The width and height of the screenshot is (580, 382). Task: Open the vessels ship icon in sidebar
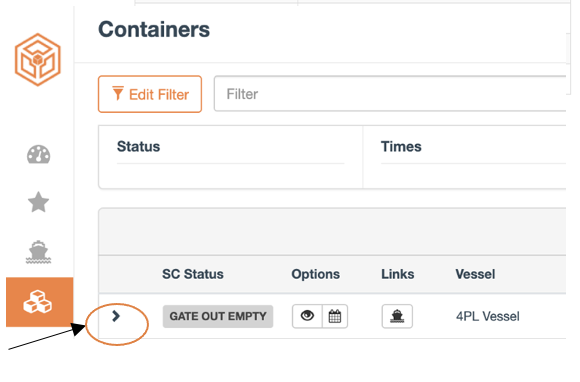tap(38, 252)
